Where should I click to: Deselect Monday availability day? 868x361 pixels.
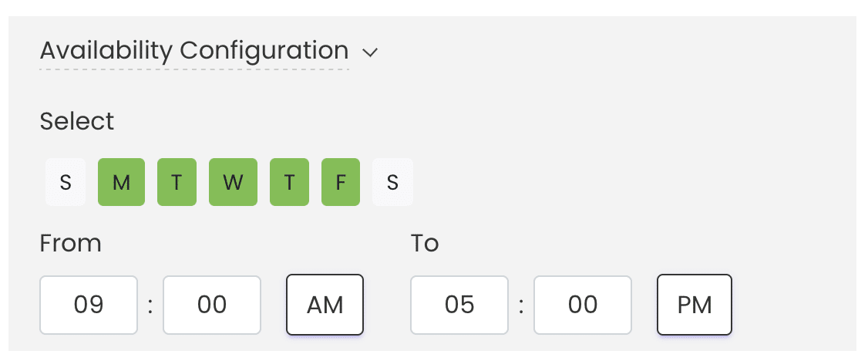tap(121, 183)
